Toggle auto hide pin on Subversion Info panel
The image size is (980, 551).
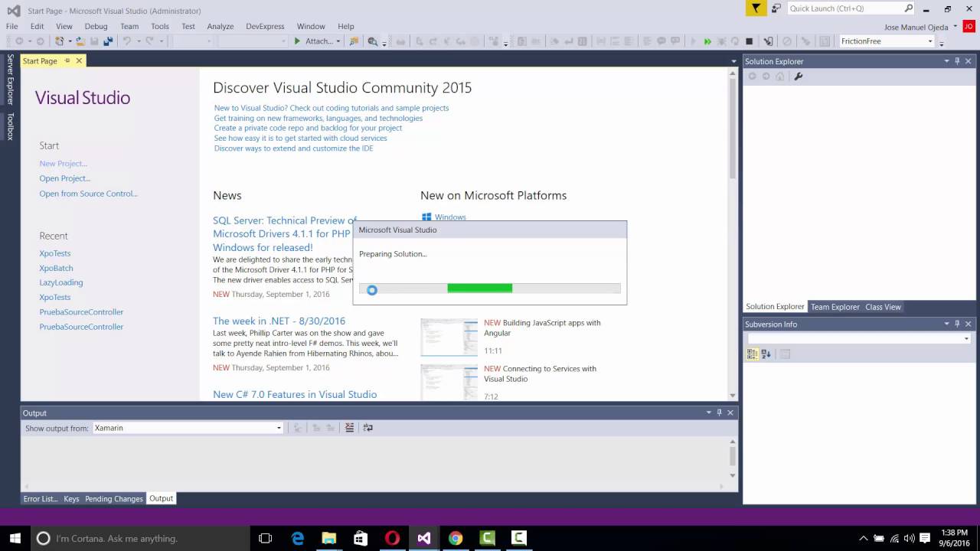coord(957,324)
